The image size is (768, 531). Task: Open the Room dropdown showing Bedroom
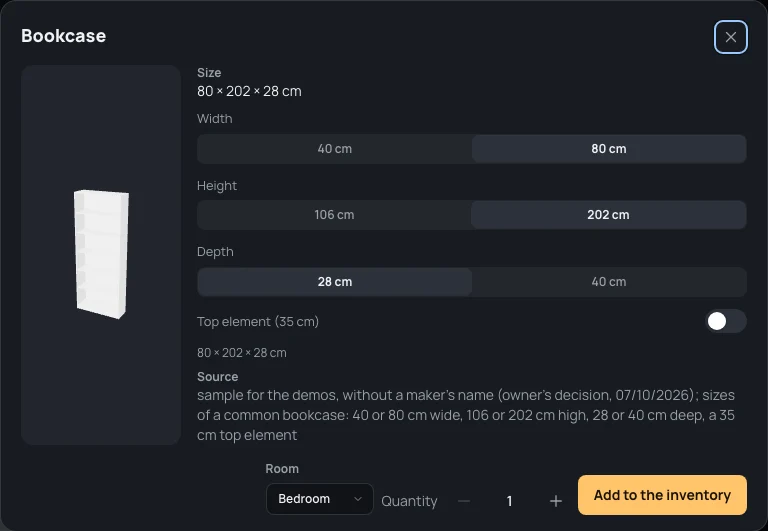tap(319, 499)
